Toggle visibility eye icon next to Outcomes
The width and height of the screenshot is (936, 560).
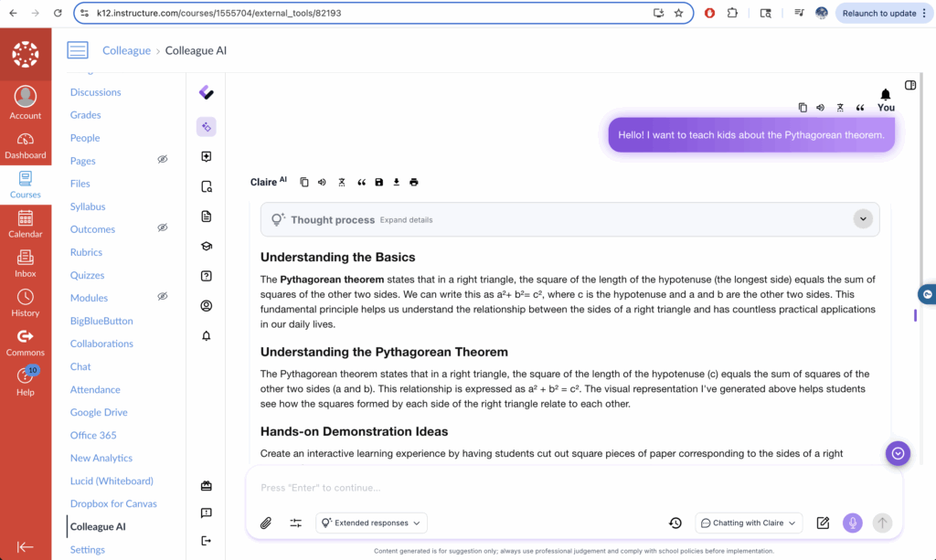163,228
